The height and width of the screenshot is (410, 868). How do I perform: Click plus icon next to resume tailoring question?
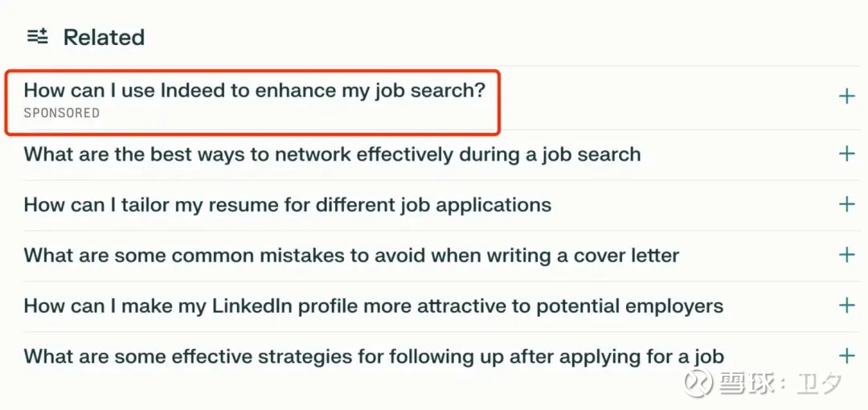pos(846,204)
